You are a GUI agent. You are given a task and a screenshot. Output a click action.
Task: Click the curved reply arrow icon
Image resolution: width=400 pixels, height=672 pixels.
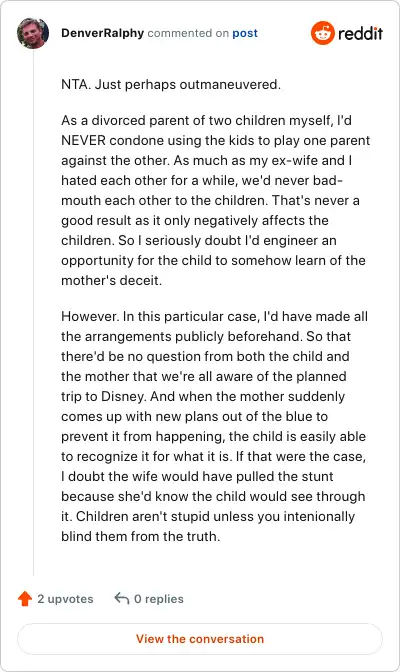122,598
